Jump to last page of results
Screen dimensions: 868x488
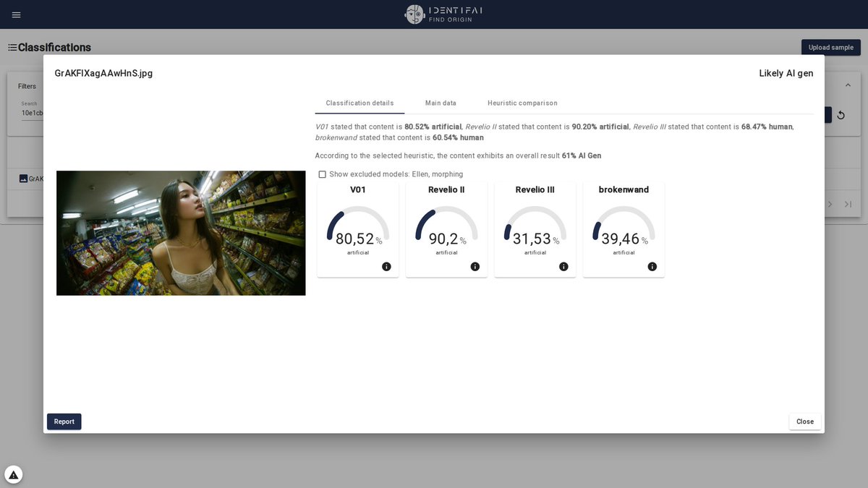848,204
